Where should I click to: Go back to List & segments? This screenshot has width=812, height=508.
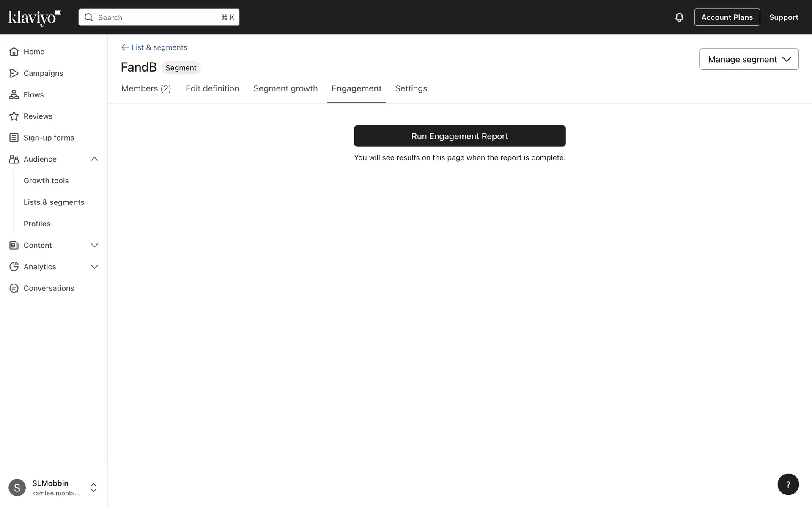[x=154, y=47]
